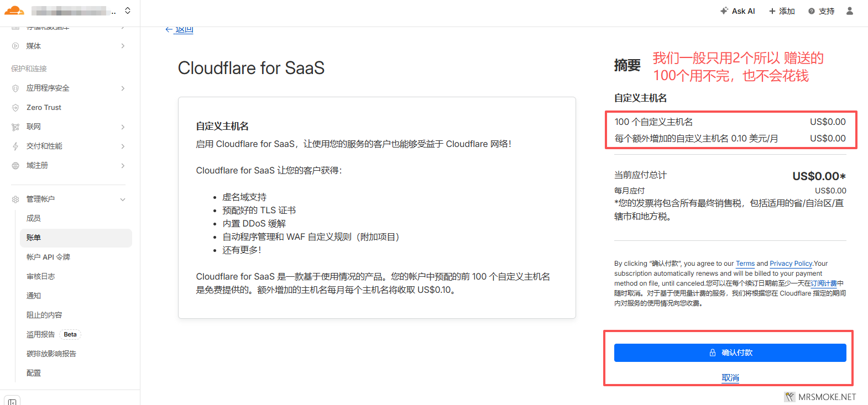Screen dimensions: 868x405
Task: Click the domain registration (域注册) globe icon
Action: click(x=15, y=166)
